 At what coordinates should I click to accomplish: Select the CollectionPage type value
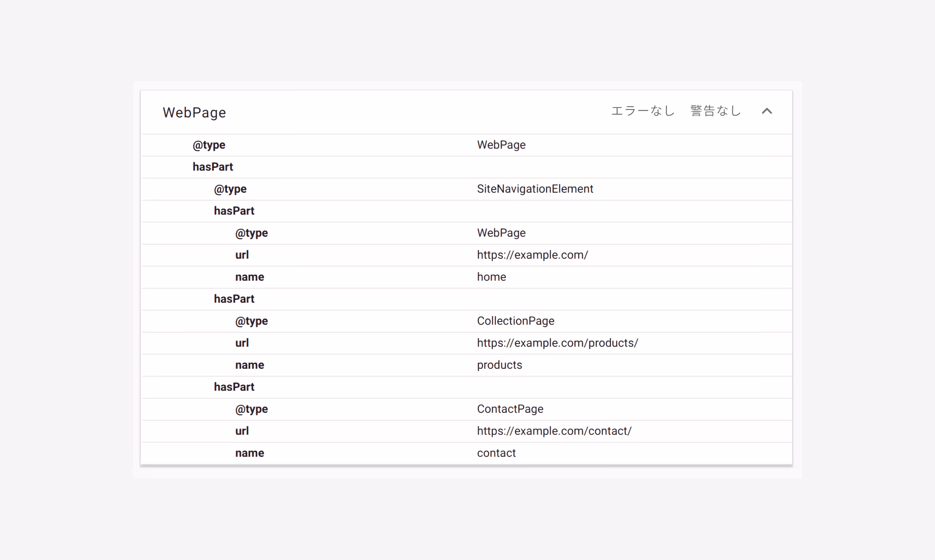point(515,321)
